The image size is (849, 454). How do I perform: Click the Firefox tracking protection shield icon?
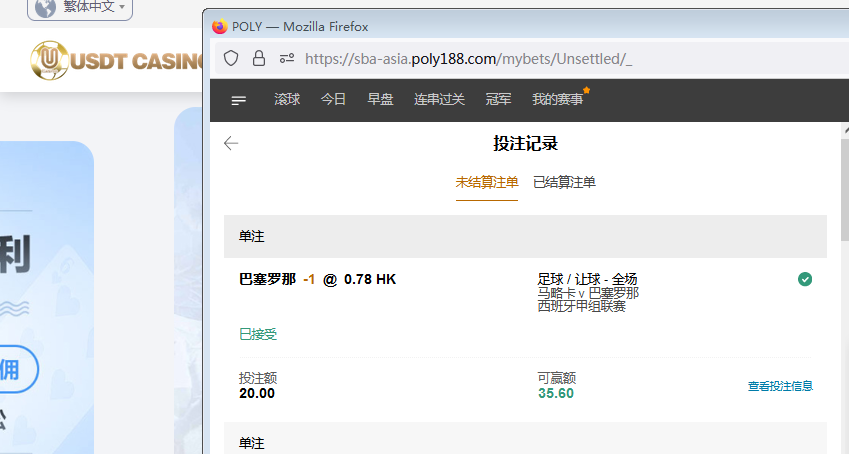(231, 59)
